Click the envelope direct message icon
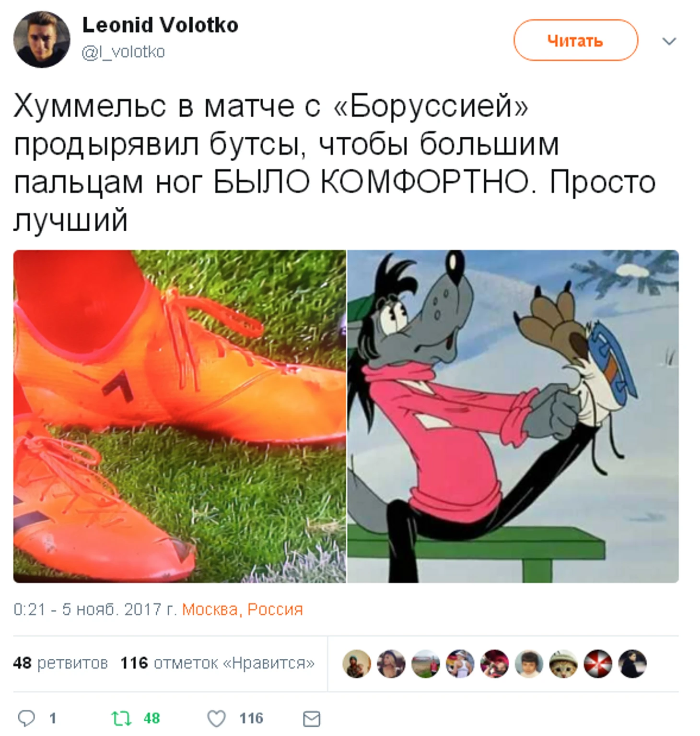700x736 pixels. (x=312, y=719)
